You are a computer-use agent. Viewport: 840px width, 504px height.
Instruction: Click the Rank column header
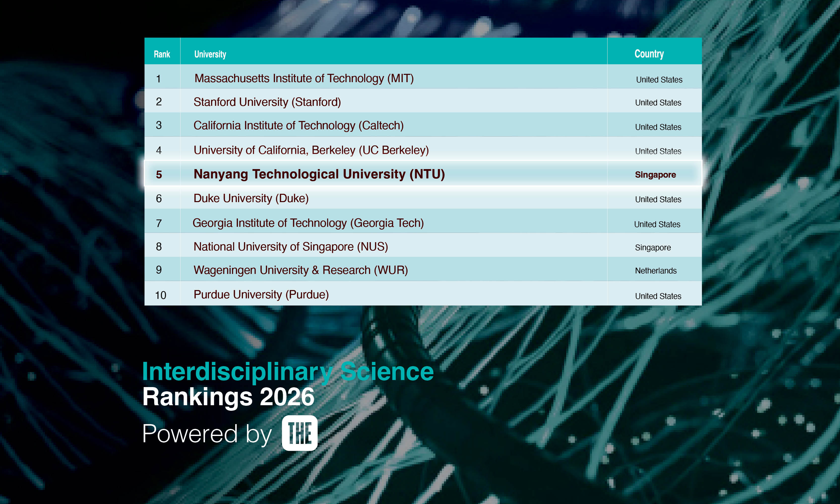point(162,54)
